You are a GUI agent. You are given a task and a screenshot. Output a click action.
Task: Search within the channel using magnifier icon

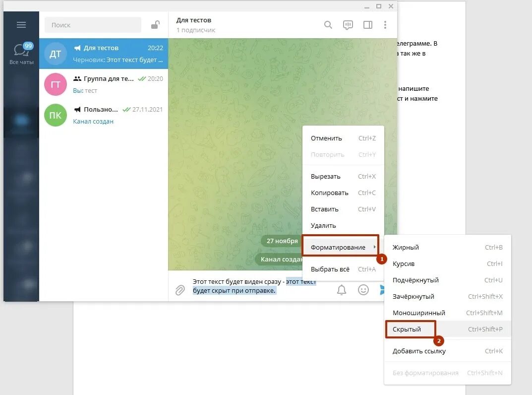(x=328, y=25)
